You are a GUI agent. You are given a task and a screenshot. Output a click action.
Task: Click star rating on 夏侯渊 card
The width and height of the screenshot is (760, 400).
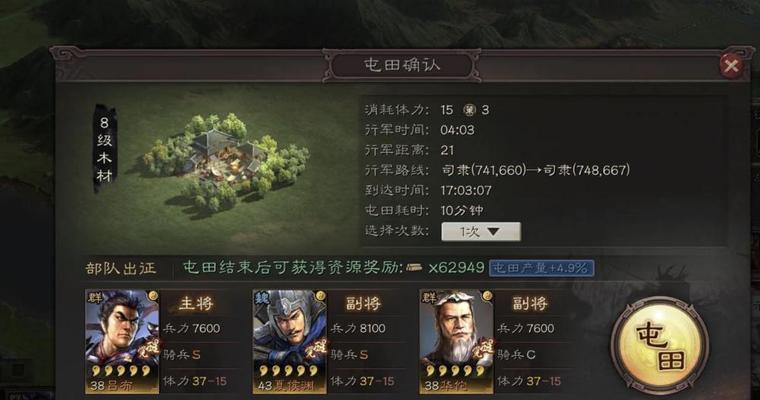coord(288,371)
